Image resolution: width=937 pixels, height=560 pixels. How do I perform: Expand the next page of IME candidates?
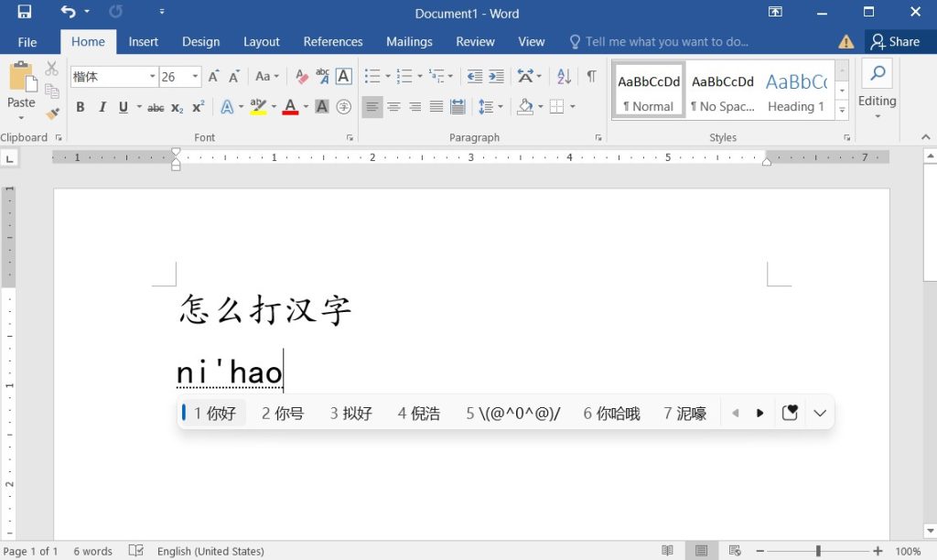[x=760, y=413]
